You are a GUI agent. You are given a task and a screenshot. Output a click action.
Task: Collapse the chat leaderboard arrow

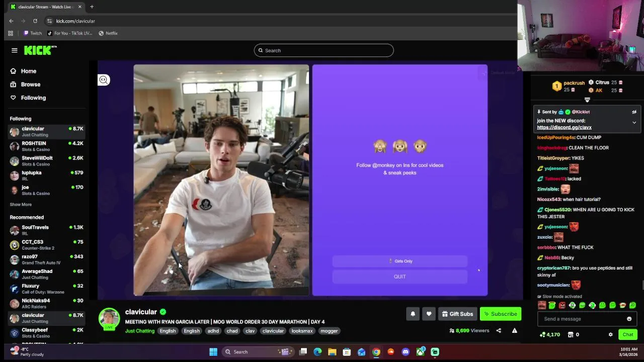point(587,100)
